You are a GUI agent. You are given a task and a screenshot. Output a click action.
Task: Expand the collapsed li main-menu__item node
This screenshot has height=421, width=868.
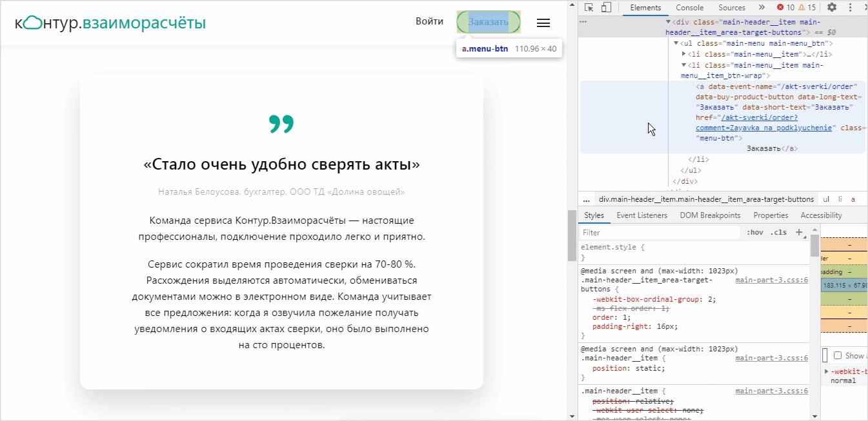[684, 54]
